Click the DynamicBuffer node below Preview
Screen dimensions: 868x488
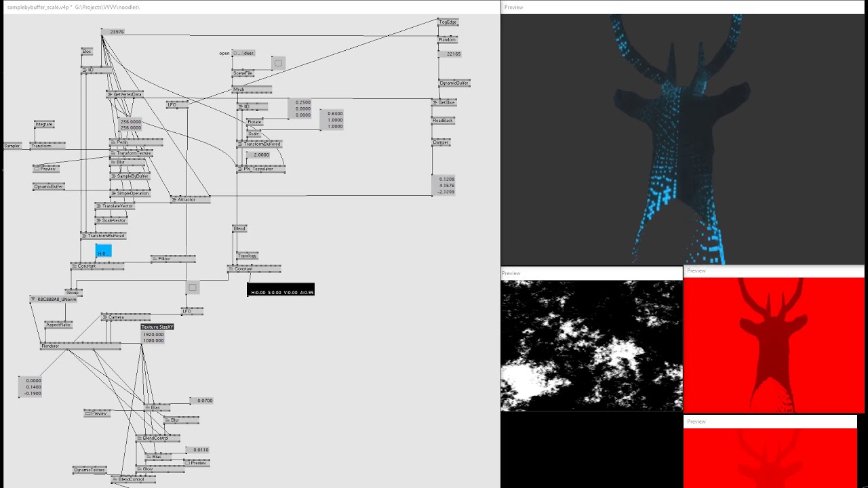pyautogui.click(x=49, y=186)
